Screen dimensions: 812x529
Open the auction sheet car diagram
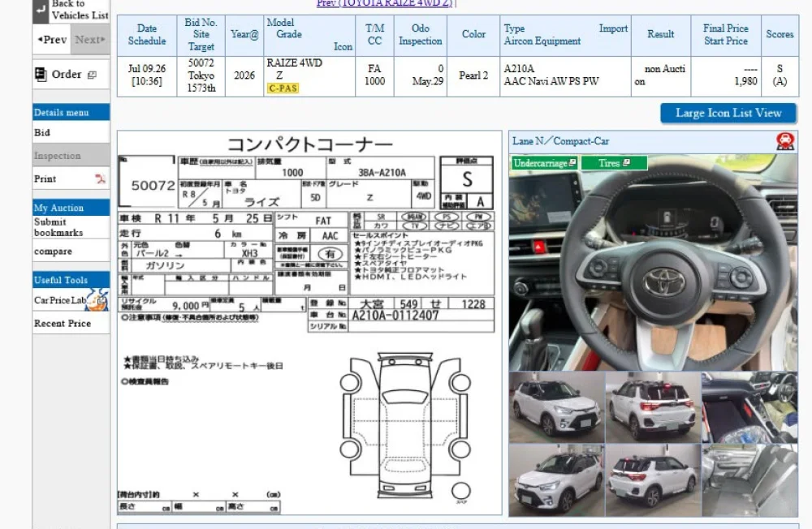405,427
